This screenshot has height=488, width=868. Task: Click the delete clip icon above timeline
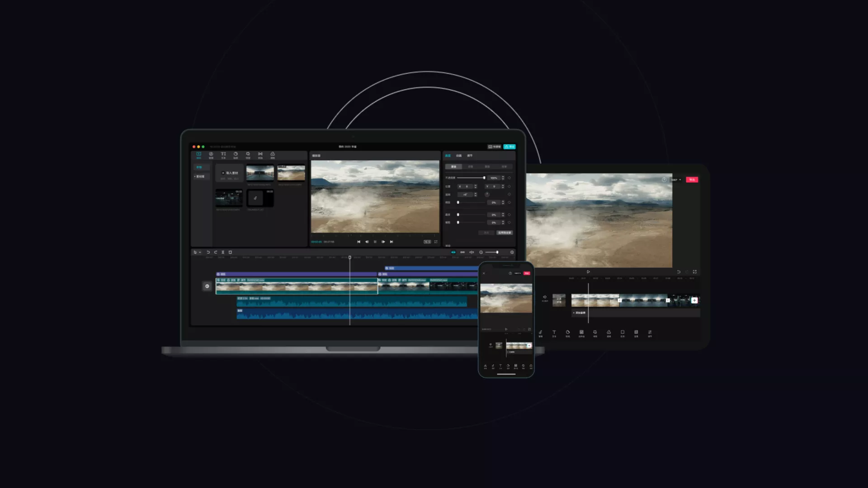230,252
